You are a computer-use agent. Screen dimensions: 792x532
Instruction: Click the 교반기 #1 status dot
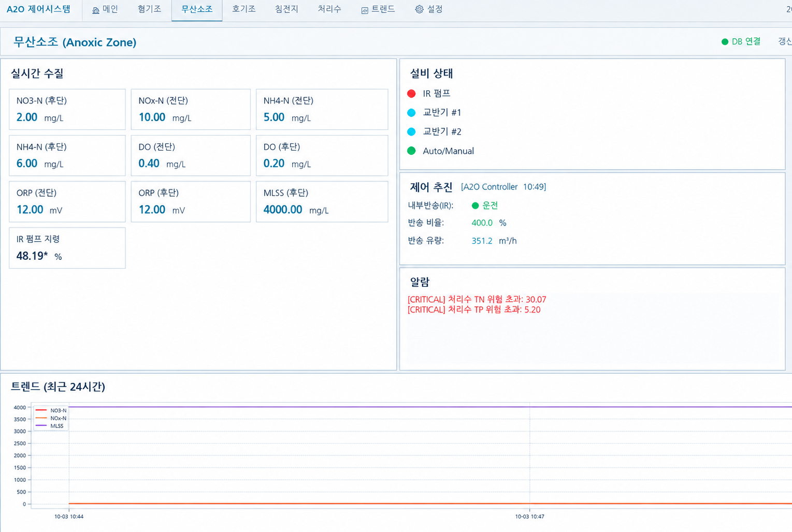tap(411, 113)
